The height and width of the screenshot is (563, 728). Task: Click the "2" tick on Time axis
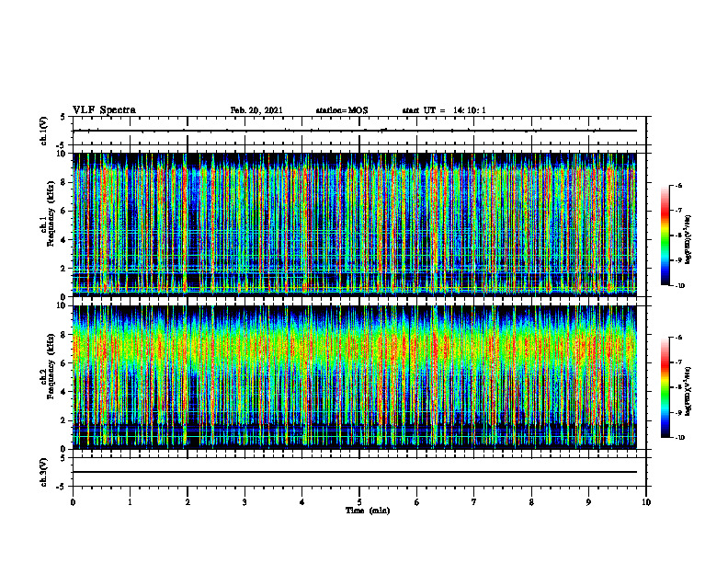(x=188, y=502)
